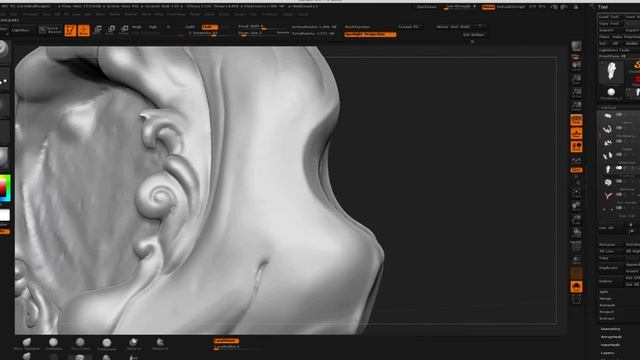
Task: Toggle the Menus button
Action: coord(489,7)
